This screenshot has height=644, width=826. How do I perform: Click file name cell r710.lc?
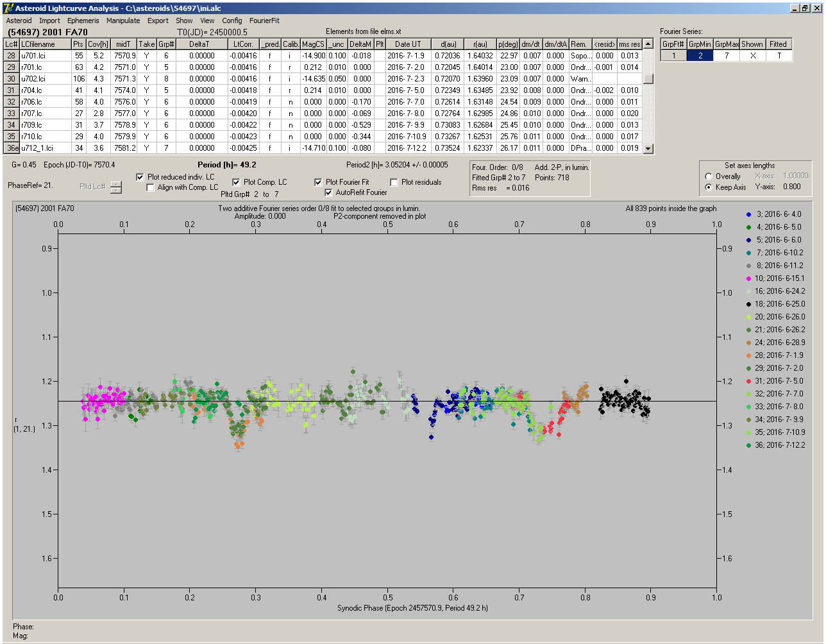(45, 137)
